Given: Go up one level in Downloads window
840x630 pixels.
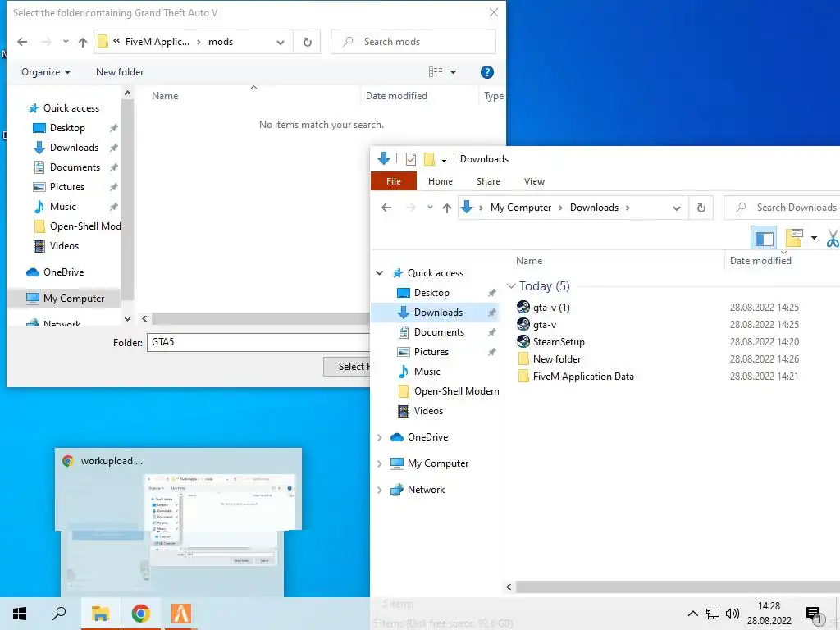Looking at the screenshot, I should click(x=447, y=208).
